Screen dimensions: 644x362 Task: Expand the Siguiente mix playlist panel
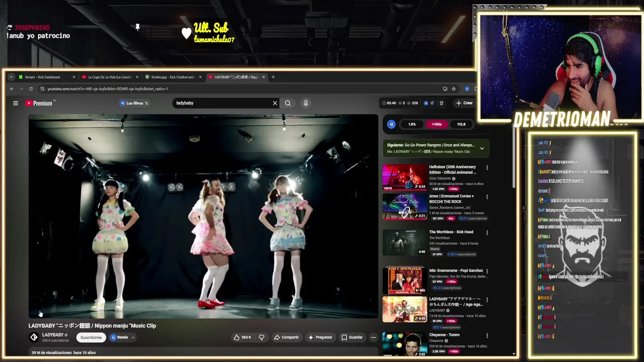coord(482,148)
